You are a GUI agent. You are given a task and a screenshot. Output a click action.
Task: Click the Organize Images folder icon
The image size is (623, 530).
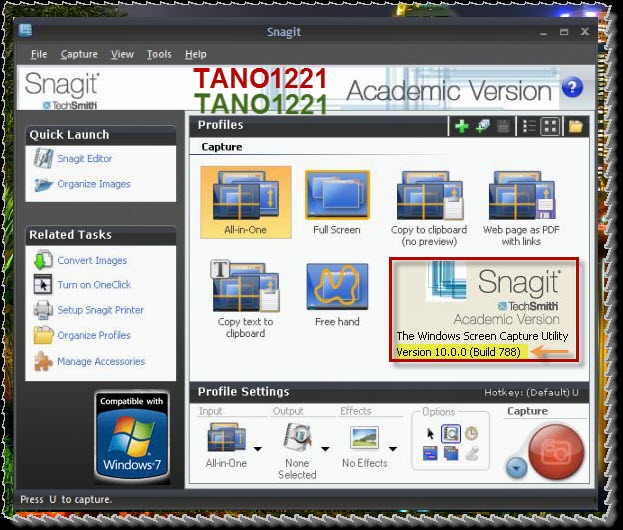pos(43,185)
